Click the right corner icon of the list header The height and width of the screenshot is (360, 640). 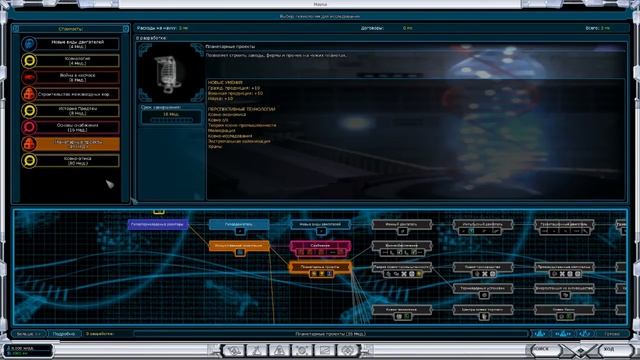[126, 29]
